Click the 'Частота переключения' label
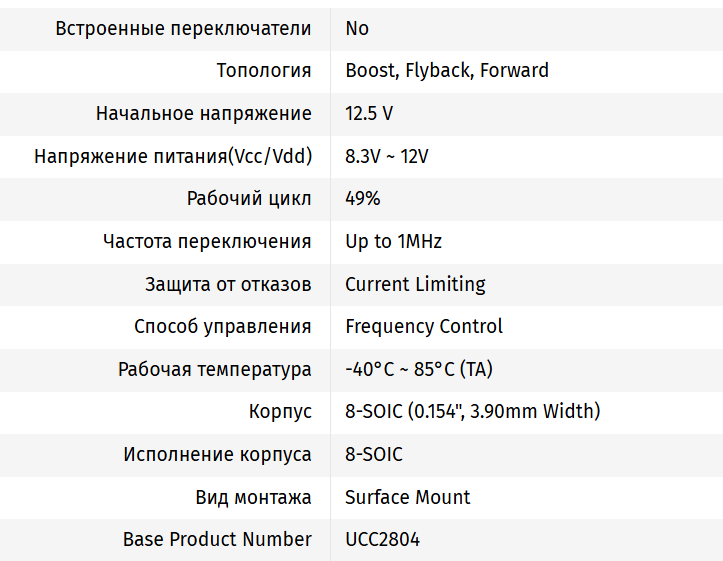This screenshot has width=723, height=561. coord(207,241)
